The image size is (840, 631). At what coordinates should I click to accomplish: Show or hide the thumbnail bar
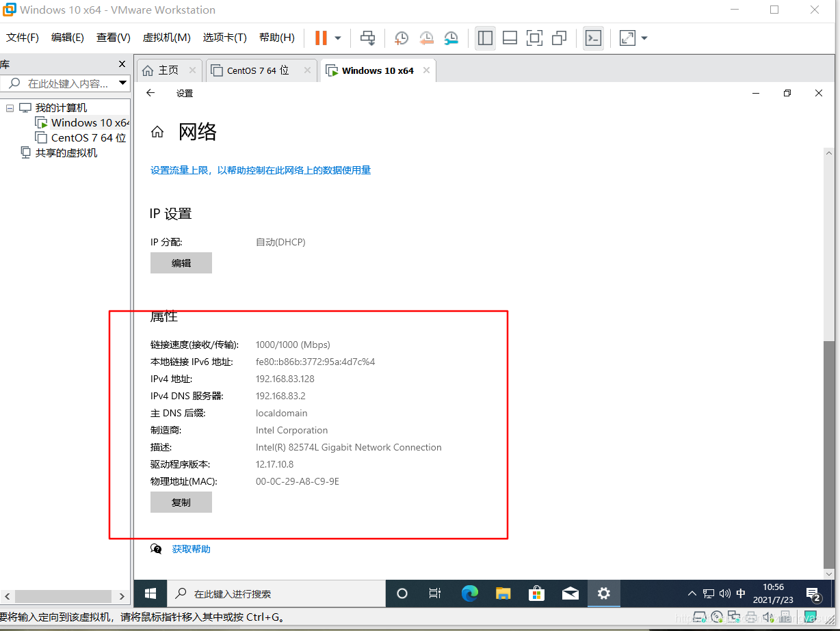(510, 38)
